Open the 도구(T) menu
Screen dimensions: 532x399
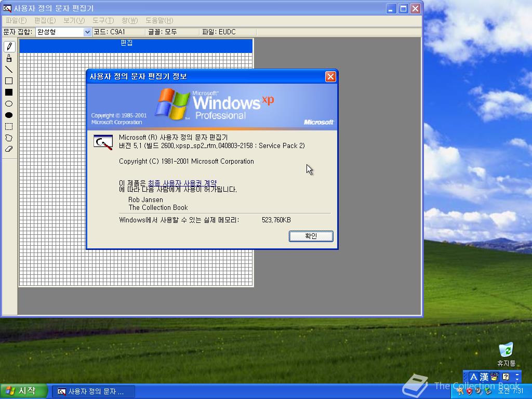pyautogui.click(x=103, y=20)
